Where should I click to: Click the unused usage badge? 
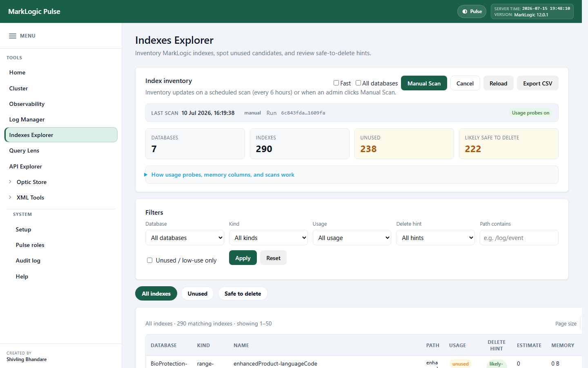pyautogui.click(x=461, y=364)
